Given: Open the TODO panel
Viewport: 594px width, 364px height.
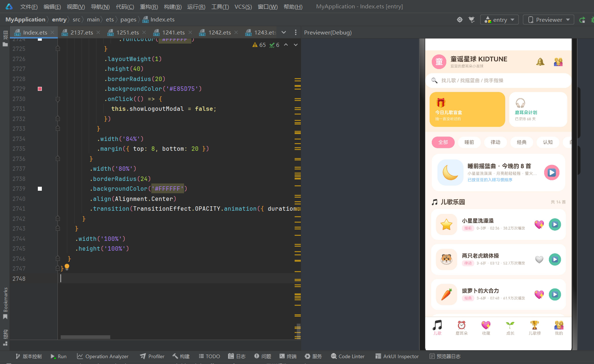Looking at the screenshot, I should pos(209,356).
